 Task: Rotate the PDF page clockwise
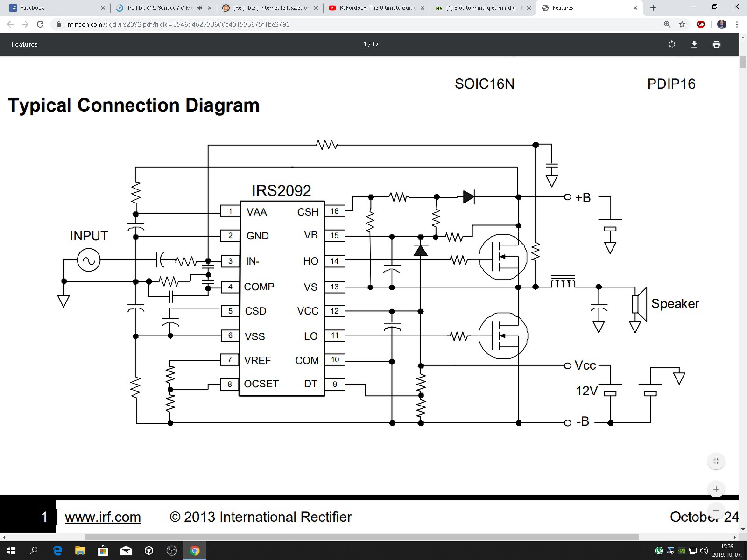672,44
